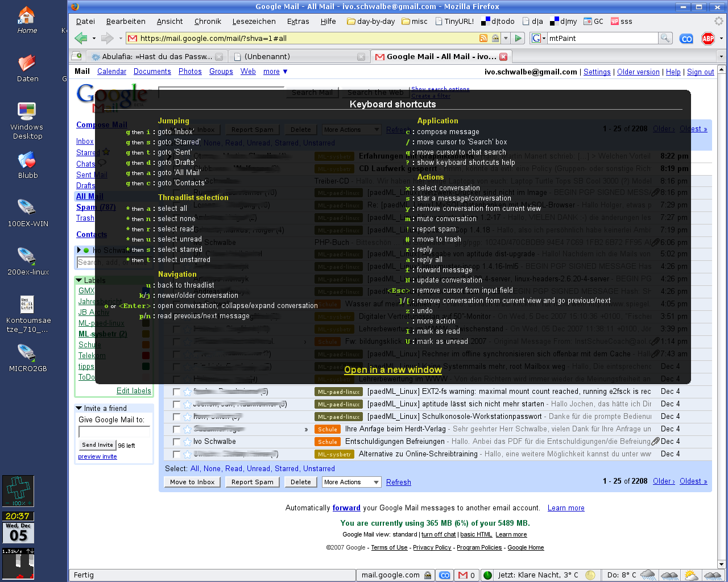Viewport: 728px width, 582px height.
Task: Click the Edit labels link
Action: click(x=134, y=390)
